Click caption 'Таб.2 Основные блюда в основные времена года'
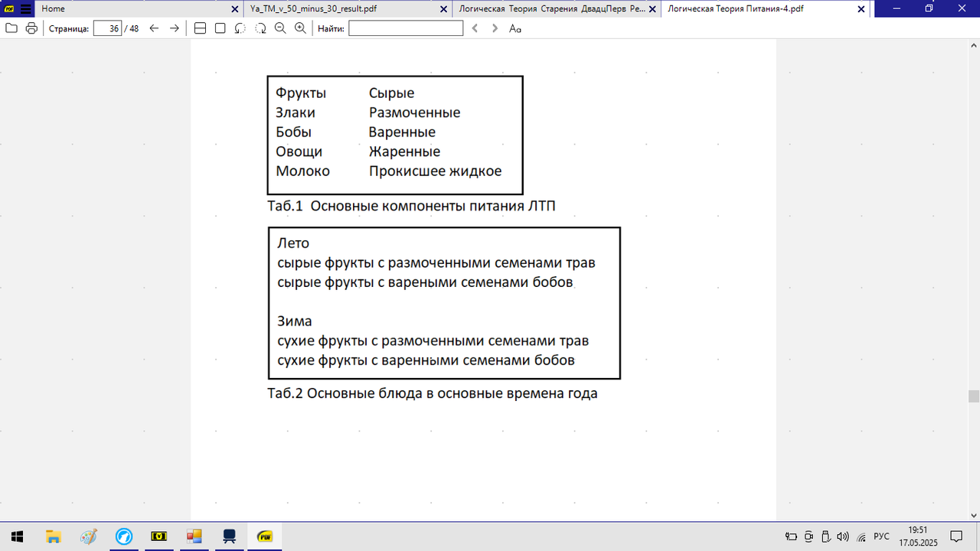The height and width of the screenshot is (551, 980). (432, 395)
